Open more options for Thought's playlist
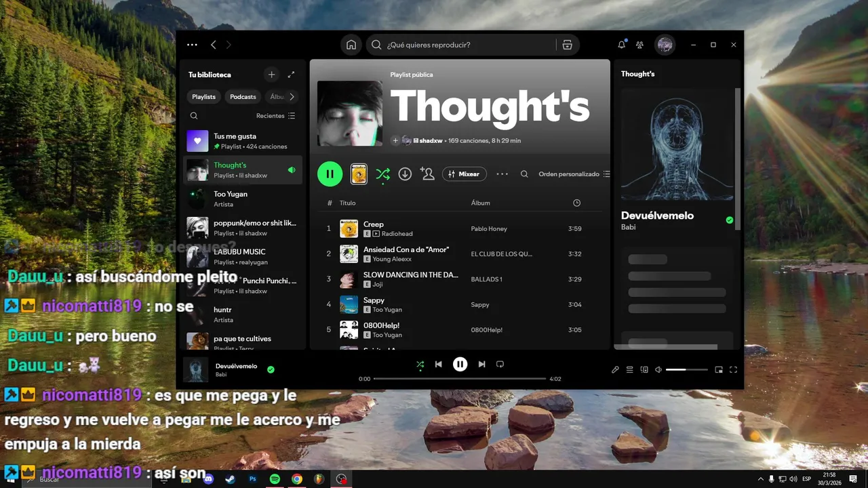The image size is (868, 488). click(x=502, y=174)
